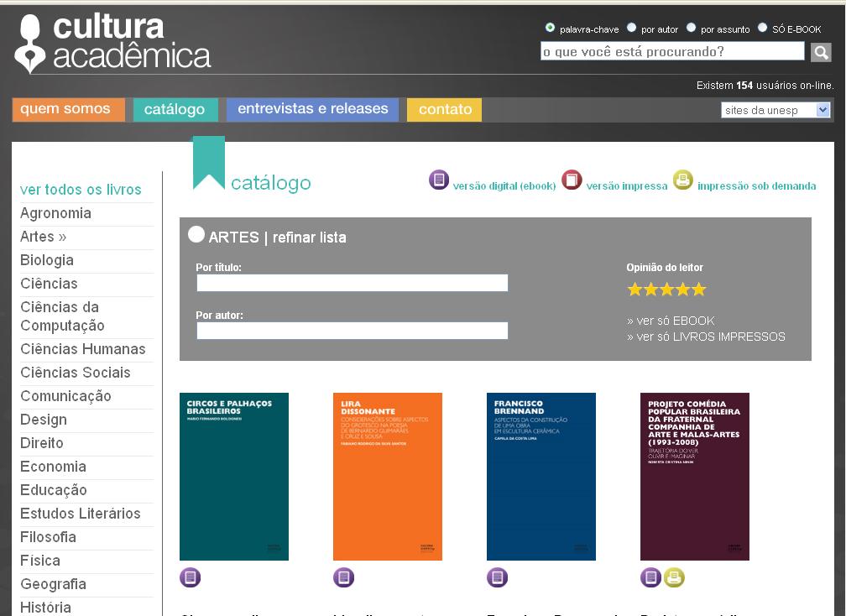Click the purple versão digital ebook icon in legend
Screen dimensions: 846x616
tap(439, 180)
